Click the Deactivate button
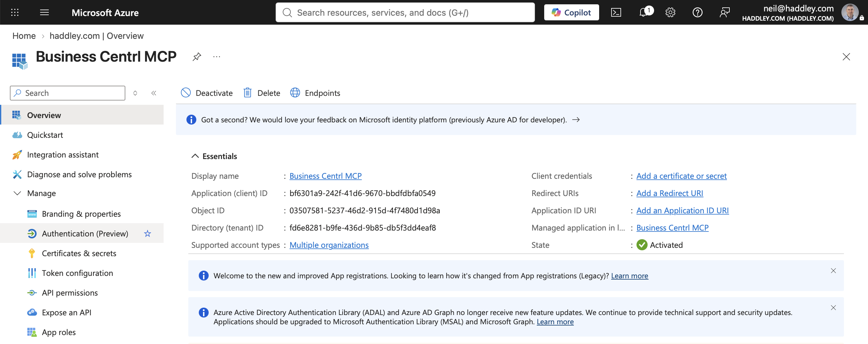Viewport: 868px width, 344px height. 207,92
